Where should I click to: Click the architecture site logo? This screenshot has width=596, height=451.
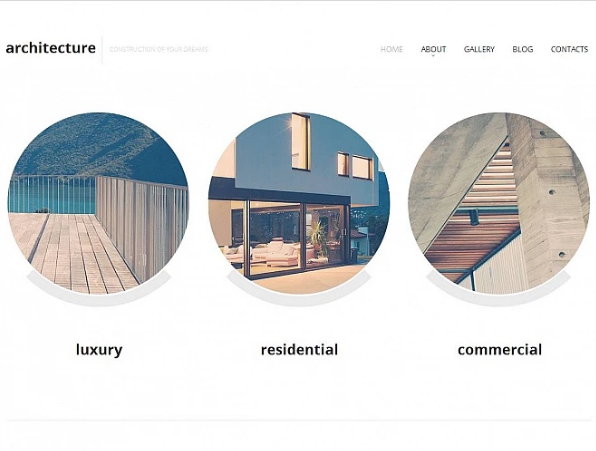(51, 48)
